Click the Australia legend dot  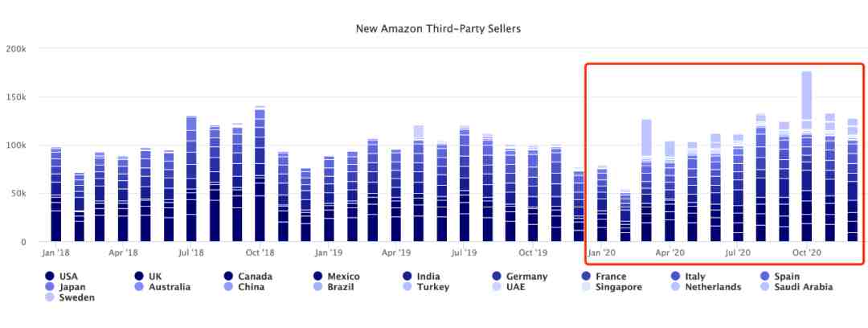(139, 287)
